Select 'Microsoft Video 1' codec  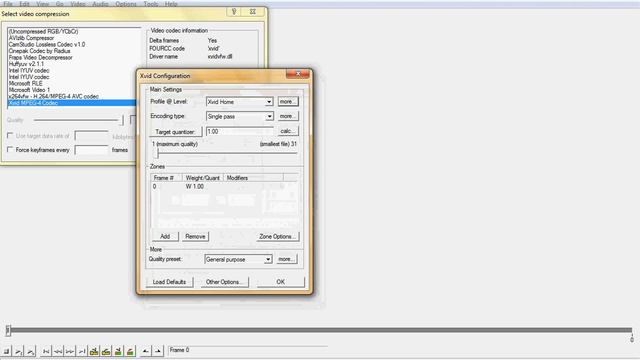click(x=29, y=90)
